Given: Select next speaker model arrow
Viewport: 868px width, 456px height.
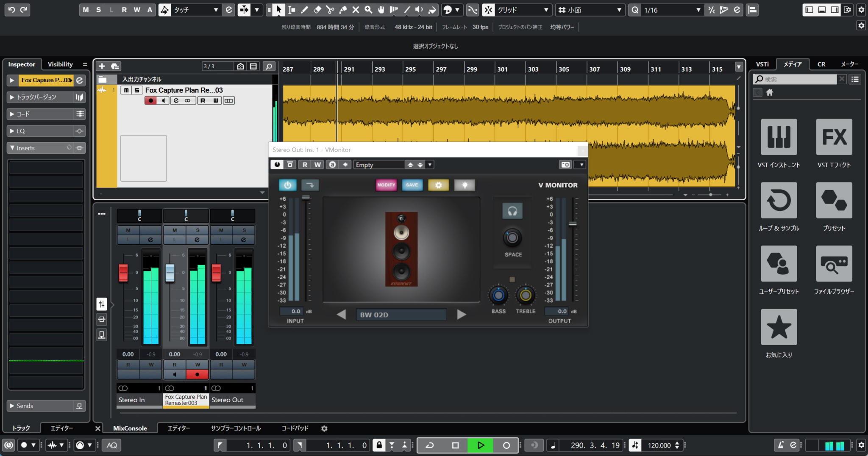Looking at the screenshot, I should point(462,315).
